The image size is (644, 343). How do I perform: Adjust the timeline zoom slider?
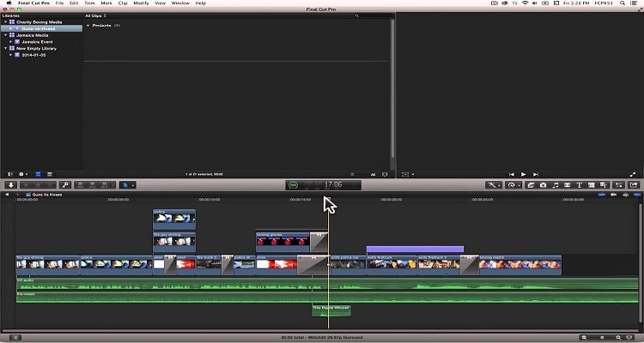[x=601, y=337]
